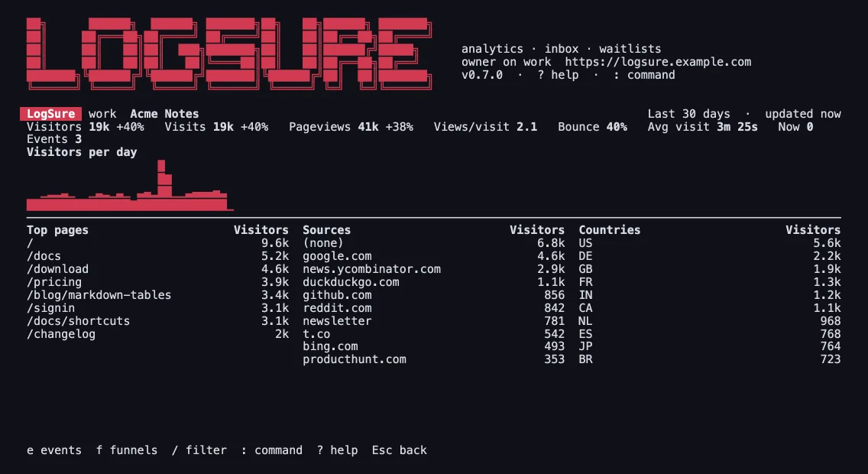Click the Bounce 40% metric
868x474 pixels.
[x=592, y=127]
